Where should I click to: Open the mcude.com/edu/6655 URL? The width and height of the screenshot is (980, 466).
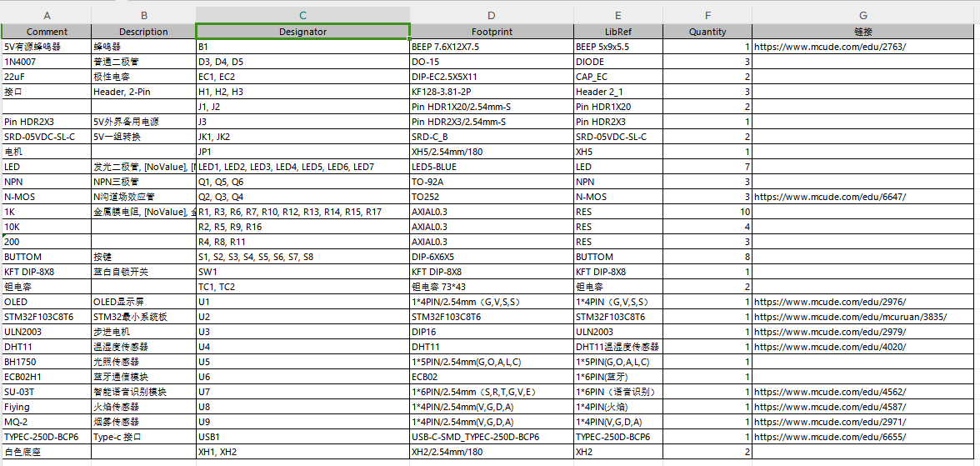pyautogui.click(x=829, y=437)
